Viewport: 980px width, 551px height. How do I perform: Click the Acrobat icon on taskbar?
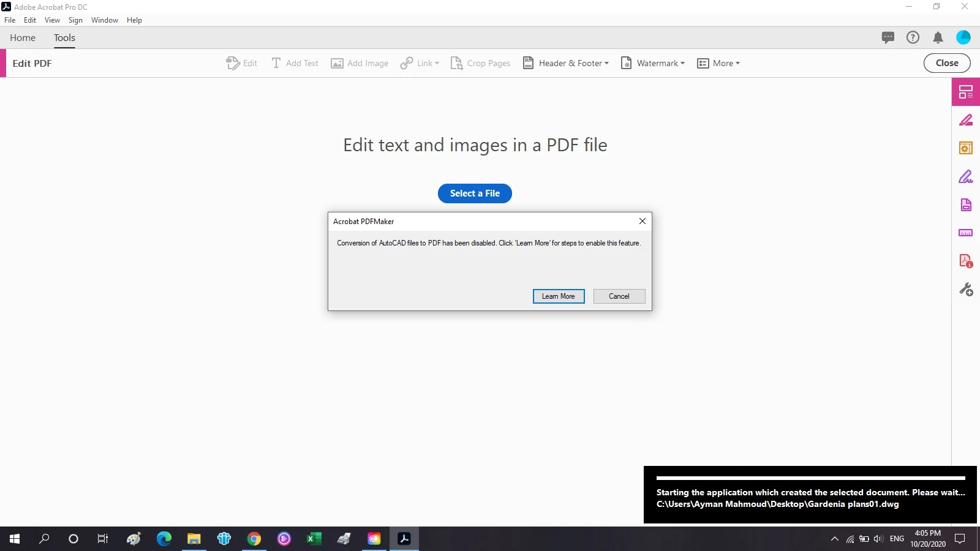point(404,539)
